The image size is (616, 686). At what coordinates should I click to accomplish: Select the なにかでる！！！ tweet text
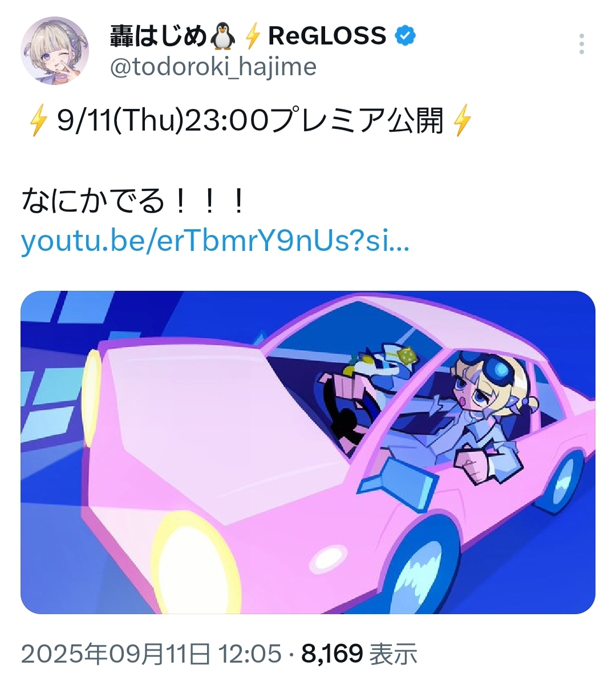[x=133, y=201]
